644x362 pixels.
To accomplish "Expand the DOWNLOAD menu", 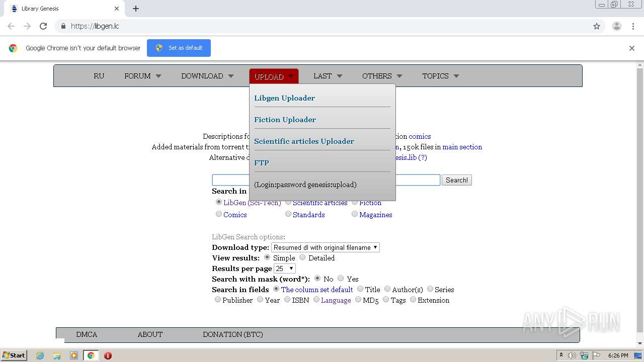I will tap(207, 76).
